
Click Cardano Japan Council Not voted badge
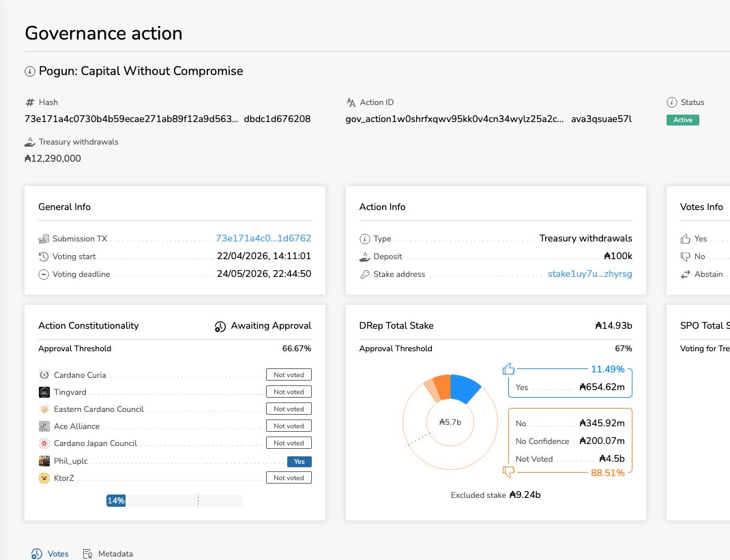pos(289,443)
